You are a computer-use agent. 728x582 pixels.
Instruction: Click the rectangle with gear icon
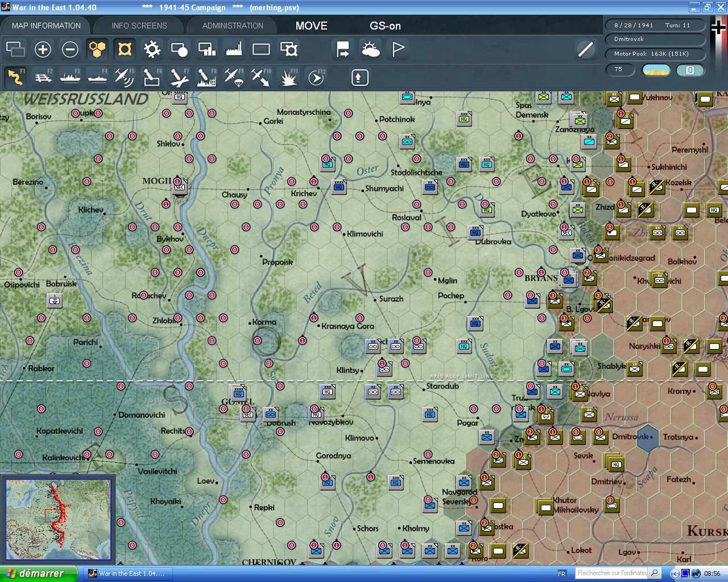tap(289, 49)
